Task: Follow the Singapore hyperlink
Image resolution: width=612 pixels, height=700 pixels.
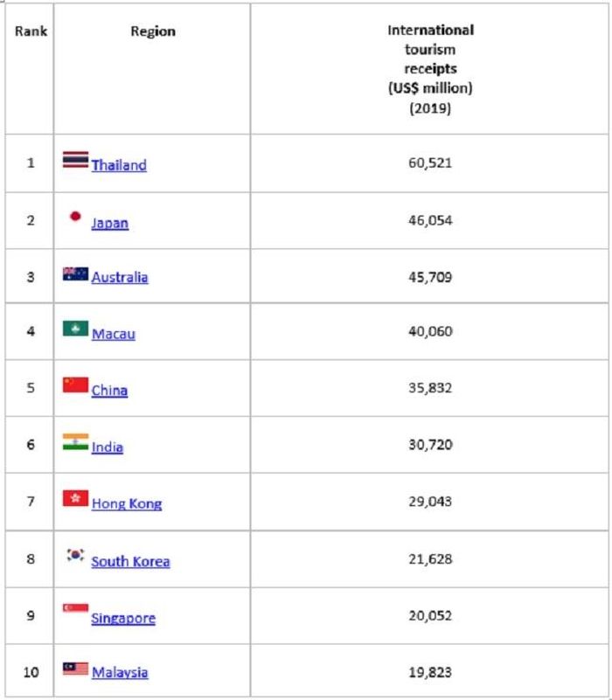Action: 123,619
